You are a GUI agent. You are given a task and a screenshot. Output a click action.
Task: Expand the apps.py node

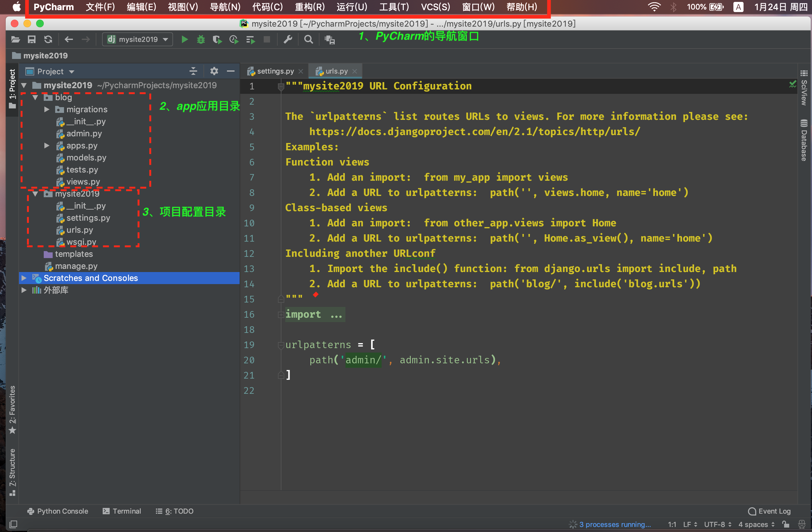[47, 146]
